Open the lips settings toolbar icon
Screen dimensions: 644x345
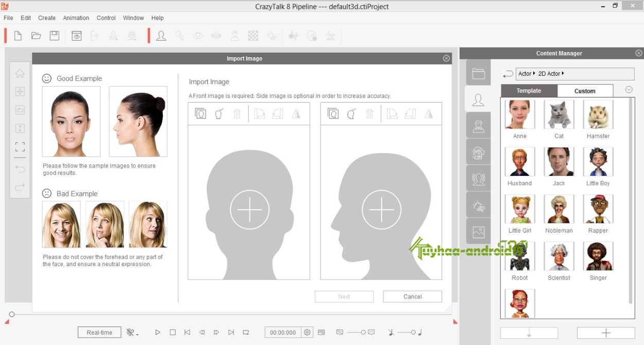(x=216, y=36)
